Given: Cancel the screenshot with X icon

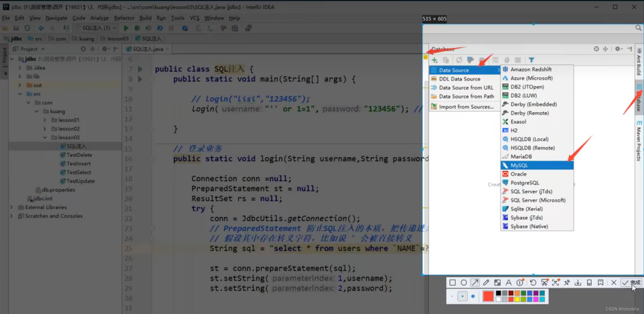Looking at the screenshot, I should (614, 283).
